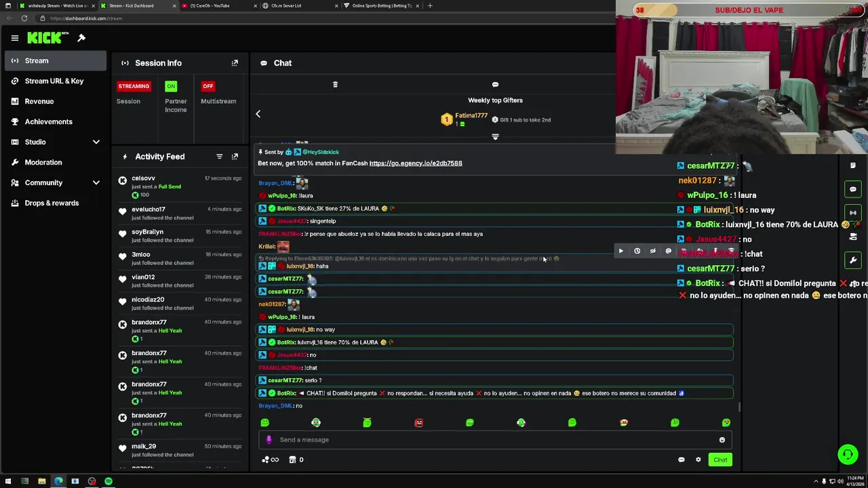Image resolution: width=868 pixels, height=488 pixels.
Task: Click the chat bubble icon next to settings gear
Action: click(x=682, y=460)
